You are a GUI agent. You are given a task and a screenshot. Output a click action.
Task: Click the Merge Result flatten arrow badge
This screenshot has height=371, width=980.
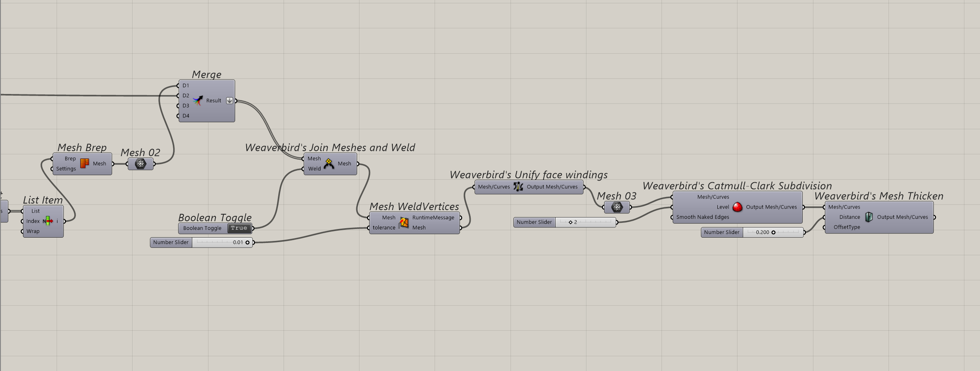[x=229, y=101]
